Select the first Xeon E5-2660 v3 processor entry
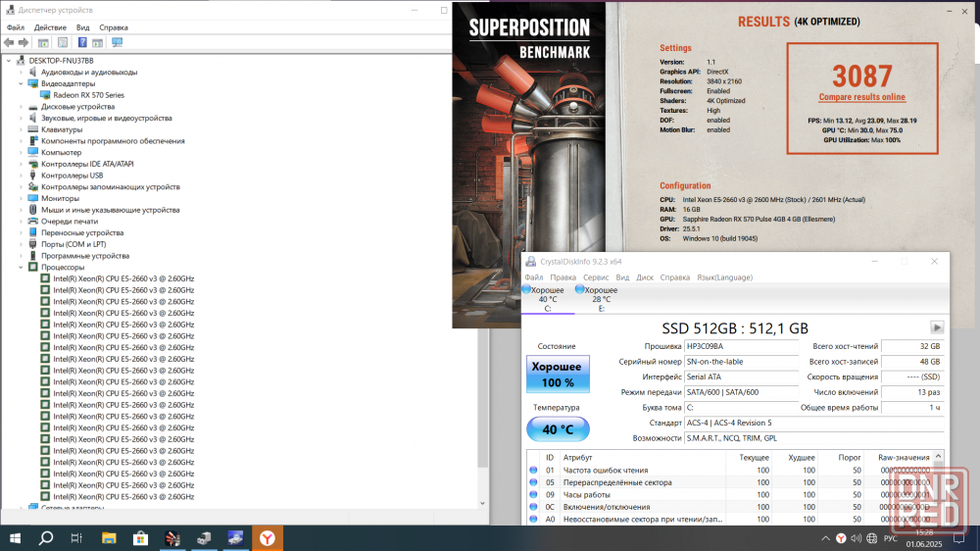Viewport: 980px width, 551px height. click(x=123, y=279)
